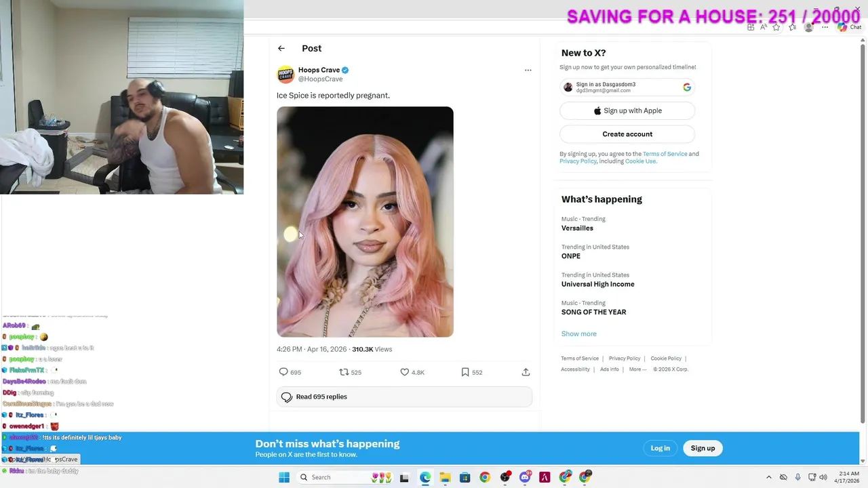Open the 2:14 AM clock and date

[846, 477]
